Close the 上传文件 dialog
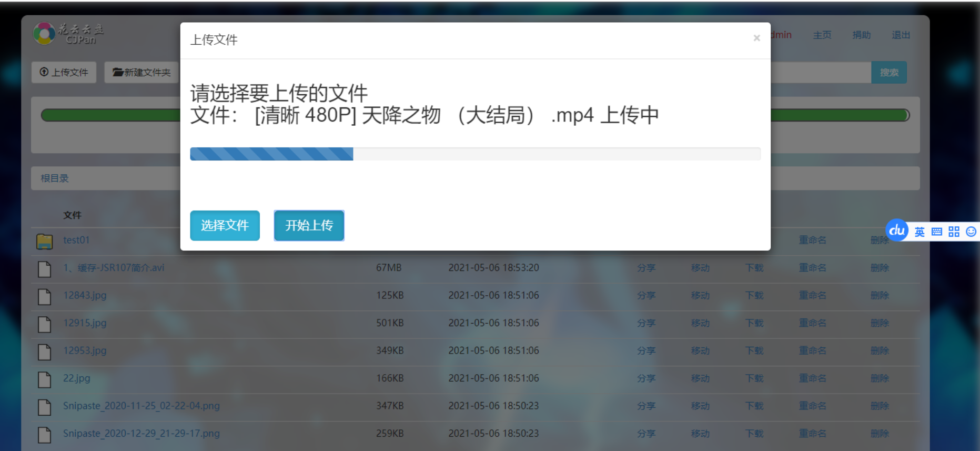 point(756,38)
